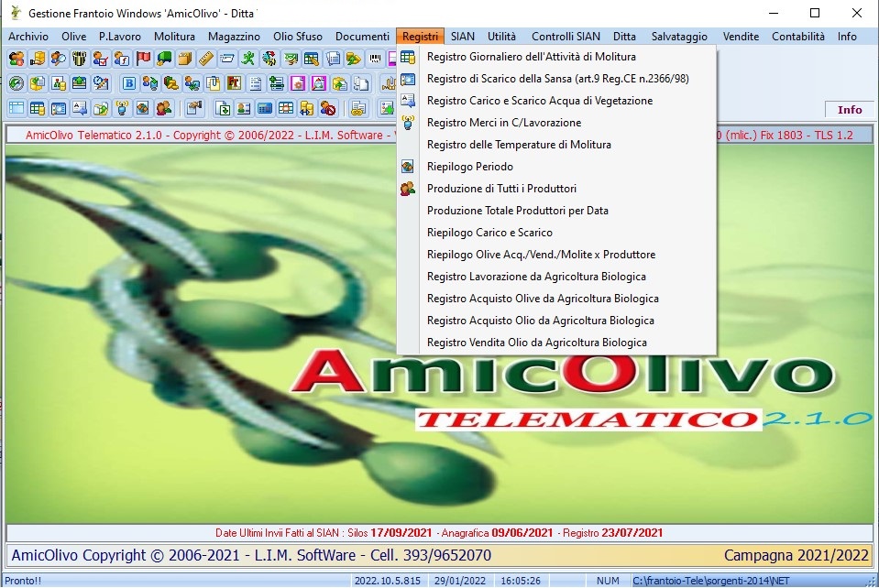Click the person with magnifier search icon

click(59, 59)
